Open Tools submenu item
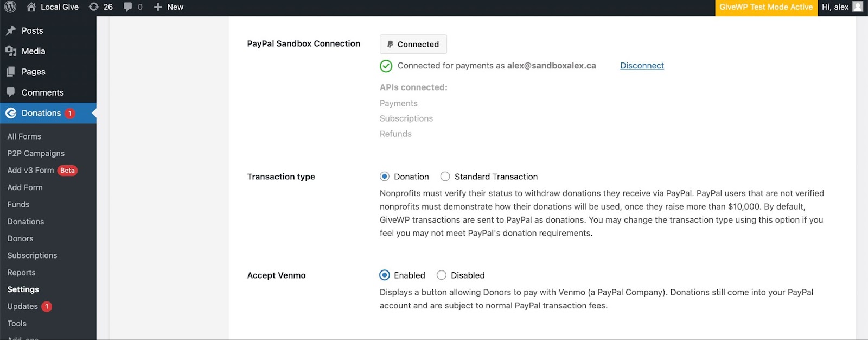This screenshot has height=340, width=868. click(x=17, y=324)
